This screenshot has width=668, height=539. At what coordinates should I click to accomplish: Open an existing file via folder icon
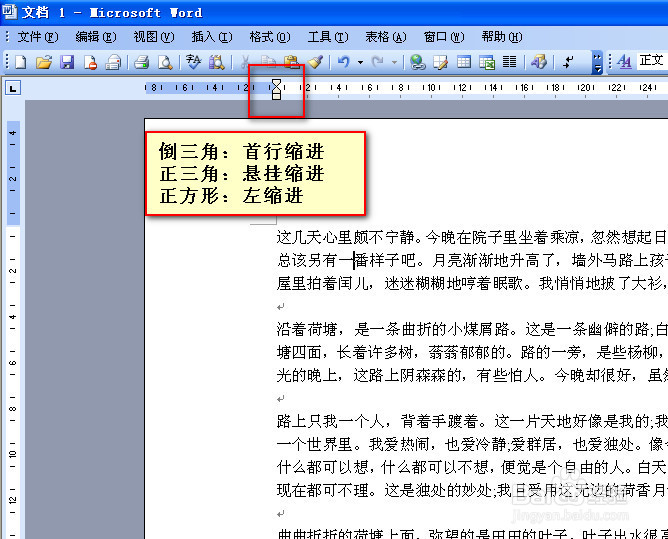pyautogui.click(x=43, y=62)
